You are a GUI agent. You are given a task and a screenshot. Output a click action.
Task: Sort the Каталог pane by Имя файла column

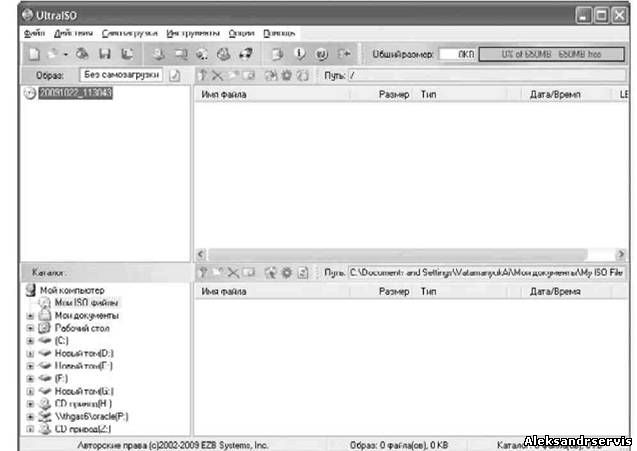tap(272, 292)
